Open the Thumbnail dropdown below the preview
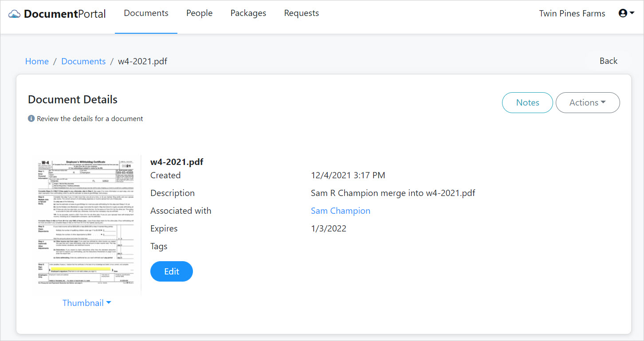 (x=87, y=302)
